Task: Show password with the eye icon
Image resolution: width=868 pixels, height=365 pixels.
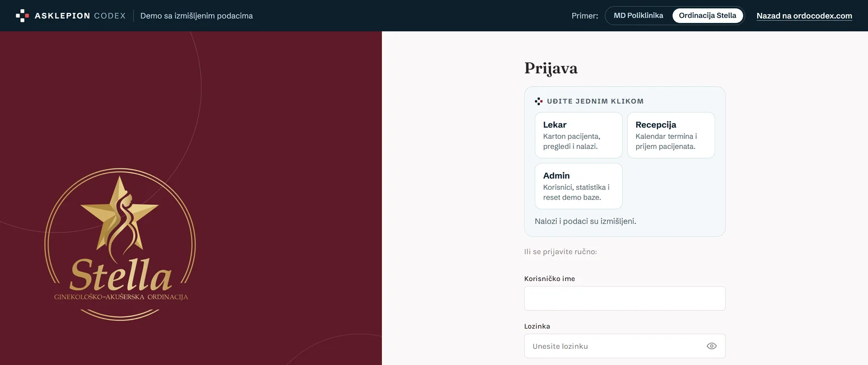Action: click(712, 346)
